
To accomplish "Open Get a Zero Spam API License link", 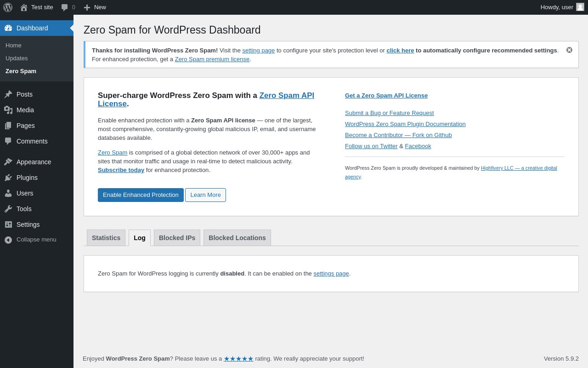I will coord(386,95).
